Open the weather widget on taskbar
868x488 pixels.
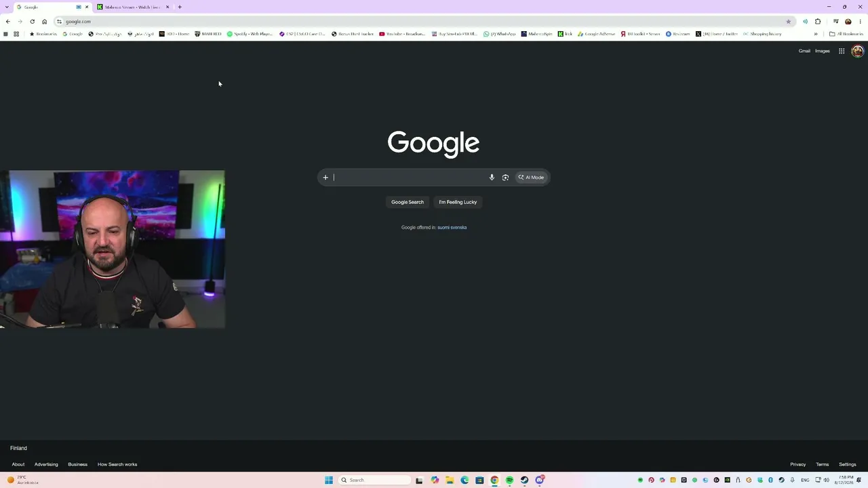tap(22, 480)
